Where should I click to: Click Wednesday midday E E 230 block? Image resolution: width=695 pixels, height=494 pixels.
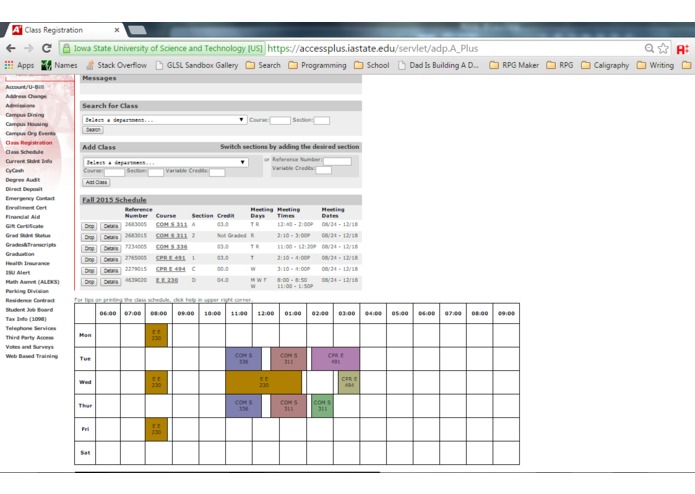pyautogui.click(x=264, y=382)
